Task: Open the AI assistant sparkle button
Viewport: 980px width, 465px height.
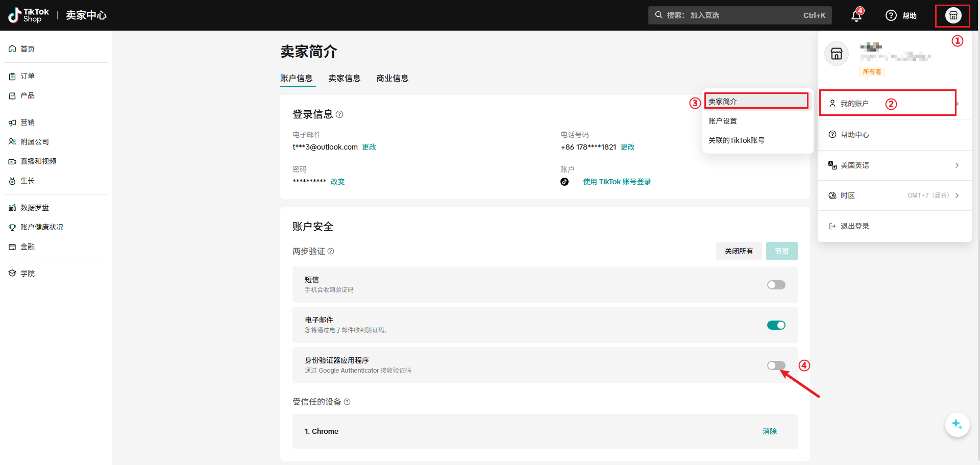Action: [957, 424]
